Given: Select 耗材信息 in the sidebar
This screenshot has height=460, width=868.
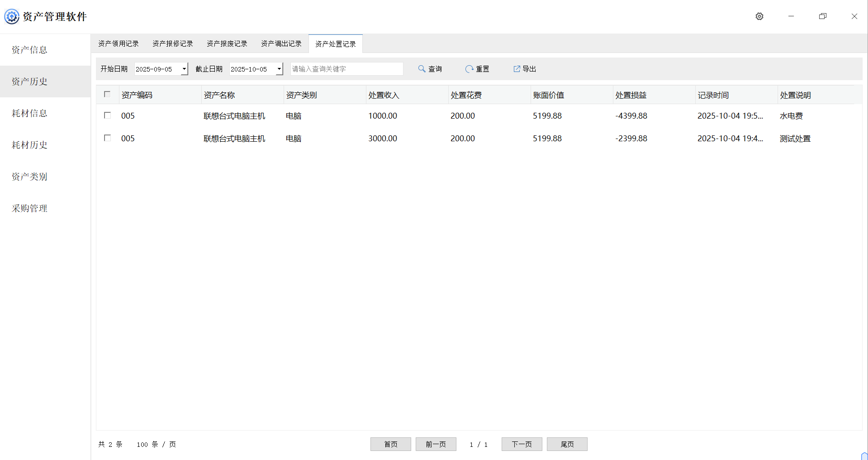Looking at the screenshot, I should click(x=29, y=113).
